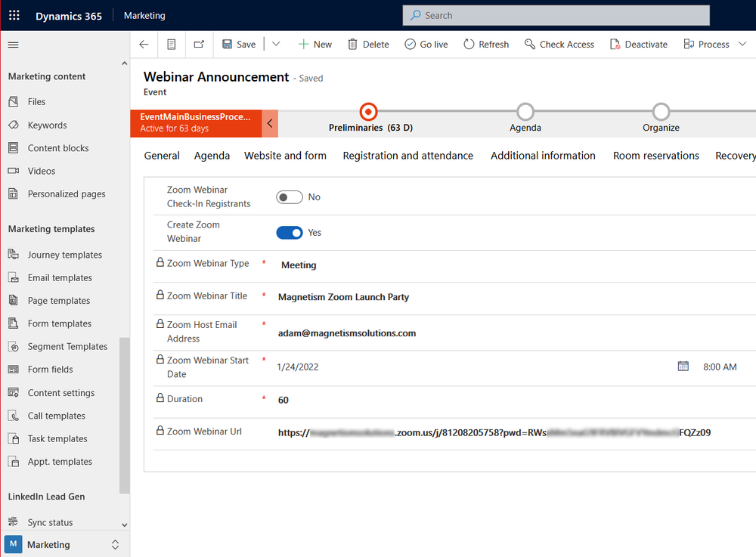The image size is (756, 557).
Task: Switch to the Agenda form tab
Action: (x=212, y=156)
